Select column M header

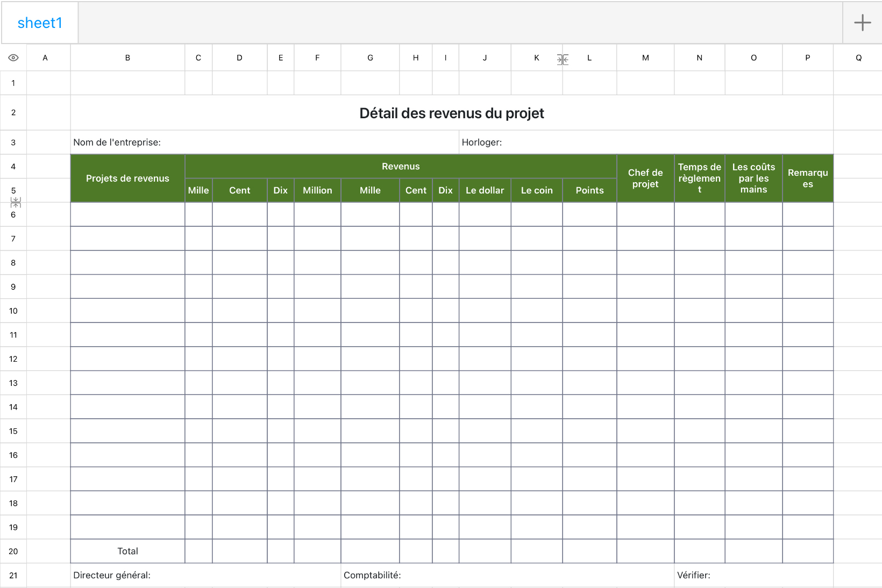point(645,58)
